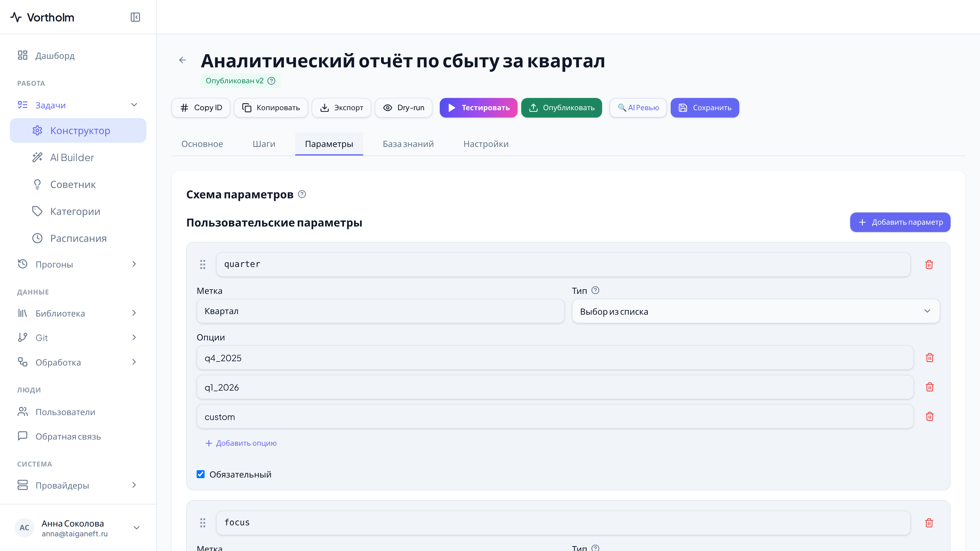This screenshot has width=980, height=551.
Task: Collapse the sidebar panel icon
Action: (x=135, y=17)
